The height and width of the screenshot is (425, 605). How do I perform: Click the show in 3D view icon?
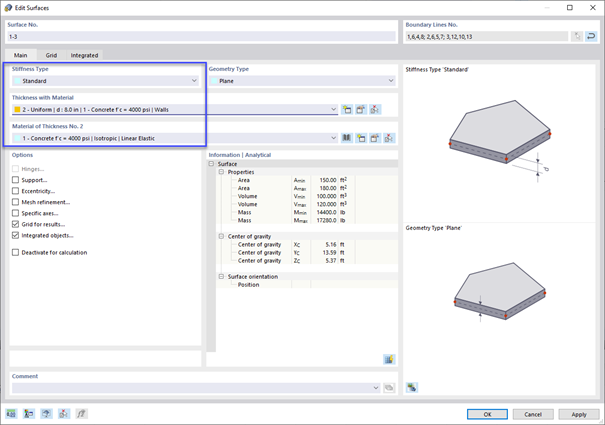coord(46,414)
